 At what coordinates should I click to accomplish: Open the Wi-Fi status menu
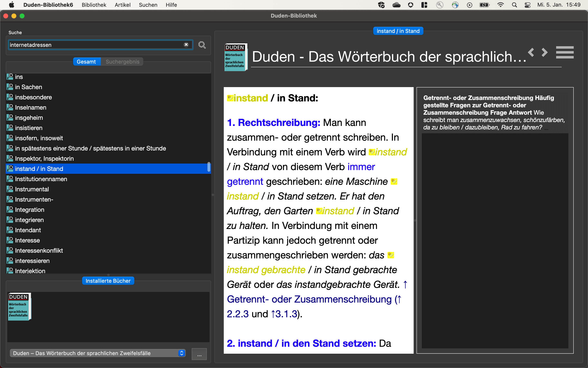pyautogui.click(x=501, y=5)
